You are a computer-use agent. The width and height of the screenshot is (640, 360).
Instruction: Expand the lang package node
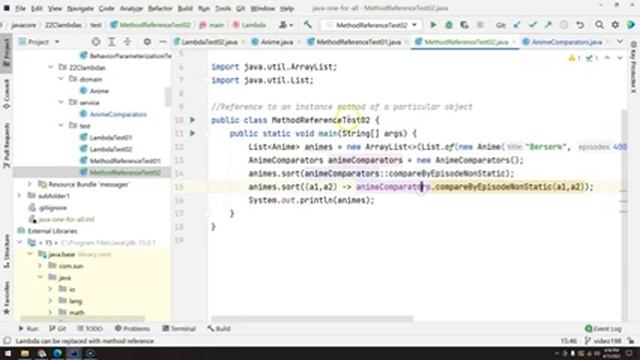tap(50, 301)
